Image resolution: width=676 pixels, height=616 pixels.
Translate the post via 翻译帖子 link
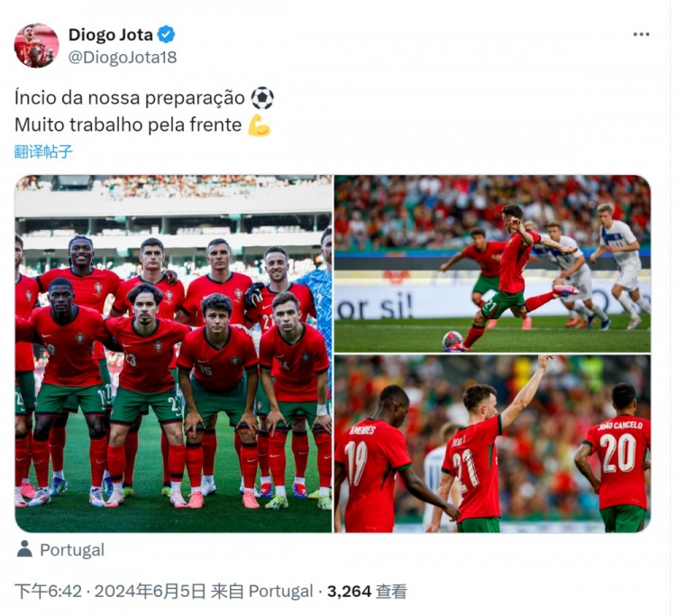43,152
